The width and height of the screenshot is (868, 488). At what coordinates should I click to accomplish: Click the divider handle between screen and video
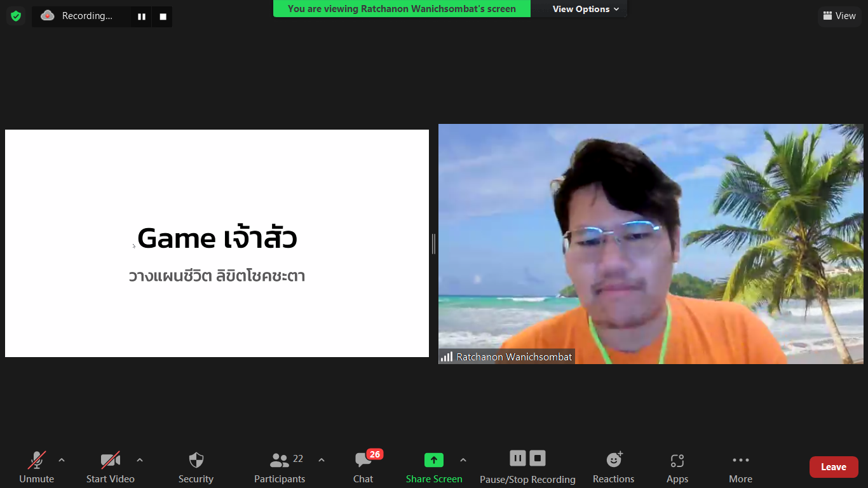point(433,244)
